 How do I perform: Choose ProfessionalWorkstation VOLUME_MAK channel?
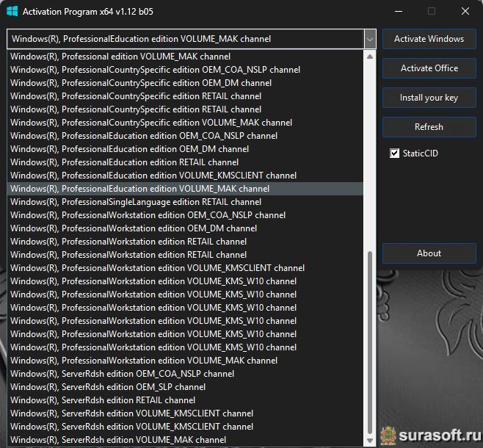[x=185, y=361]
